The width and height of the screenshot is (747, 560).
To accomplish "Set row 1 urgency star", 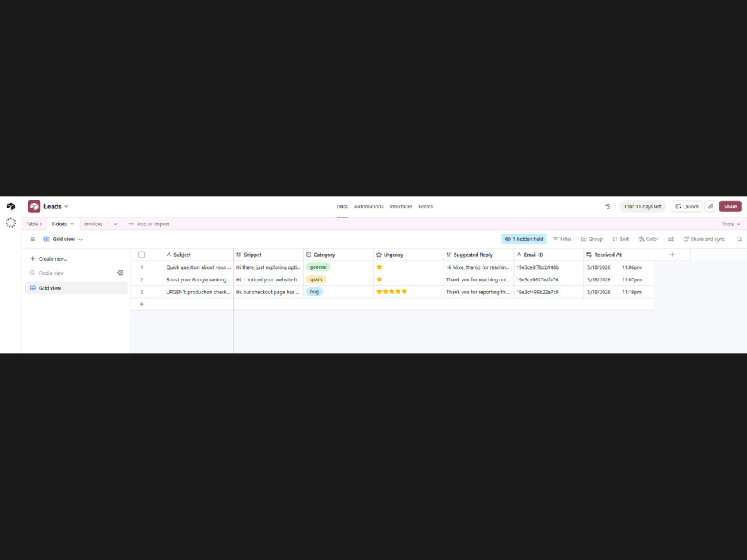I will click(x=379, y=267).
